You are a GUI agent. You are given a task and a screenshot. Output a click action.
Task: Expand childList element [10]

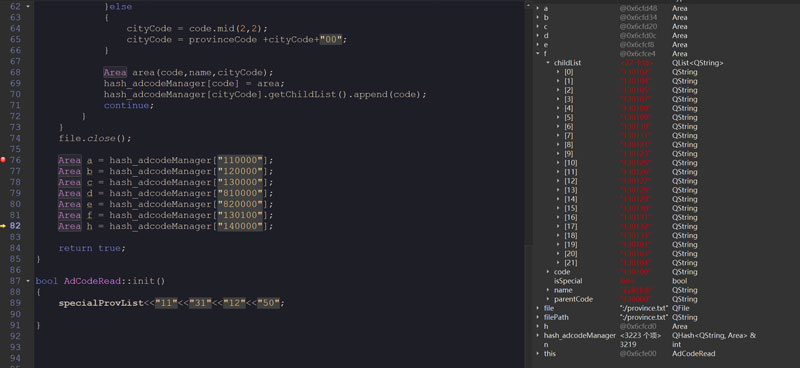point(558,163)
